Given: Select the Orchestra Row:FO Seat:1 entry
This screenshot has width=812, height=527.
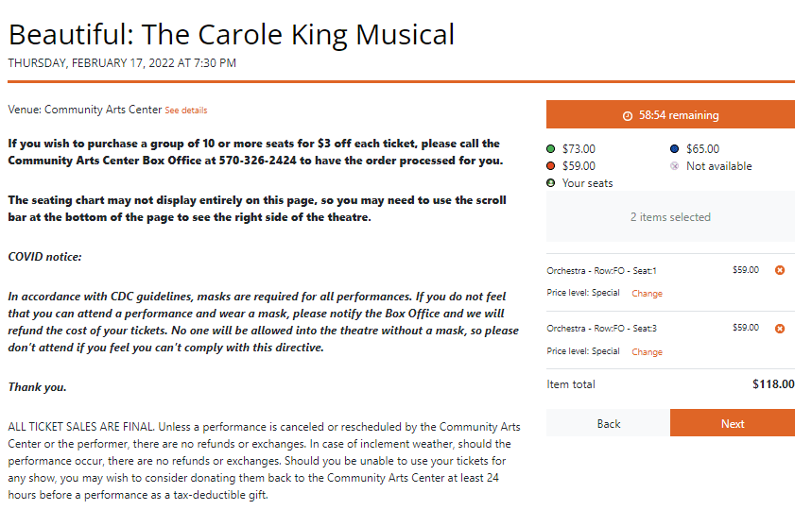Looking at the screenshot, I should 601,270.
